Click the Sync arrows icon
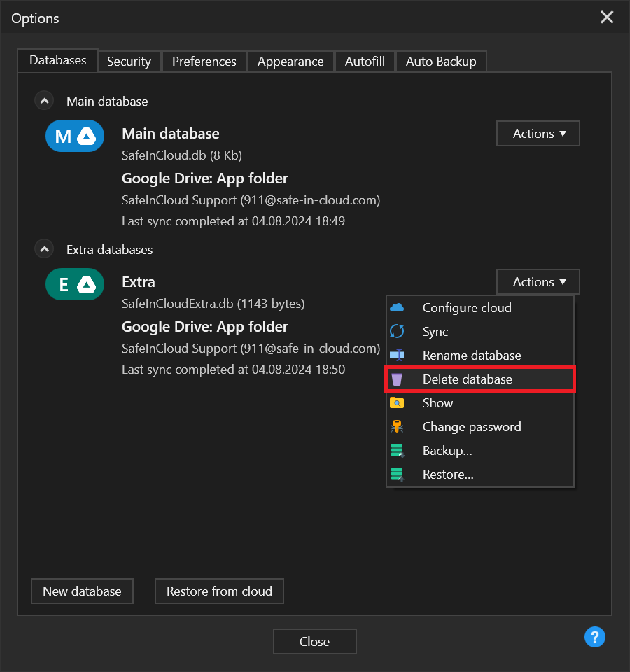Screen dimensions: 630x672 pos(397,331)
